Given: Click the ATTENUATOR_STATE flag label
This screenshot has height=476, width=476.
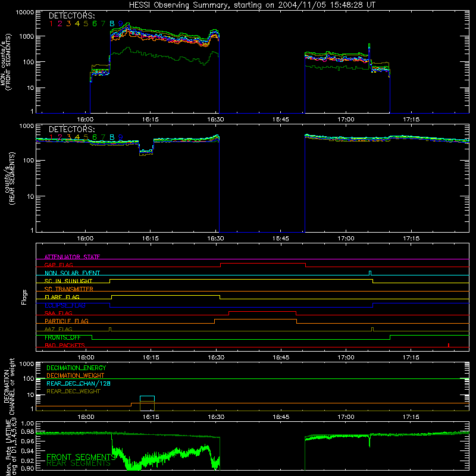Looking at the screenshot, I should tap(72, 257).
